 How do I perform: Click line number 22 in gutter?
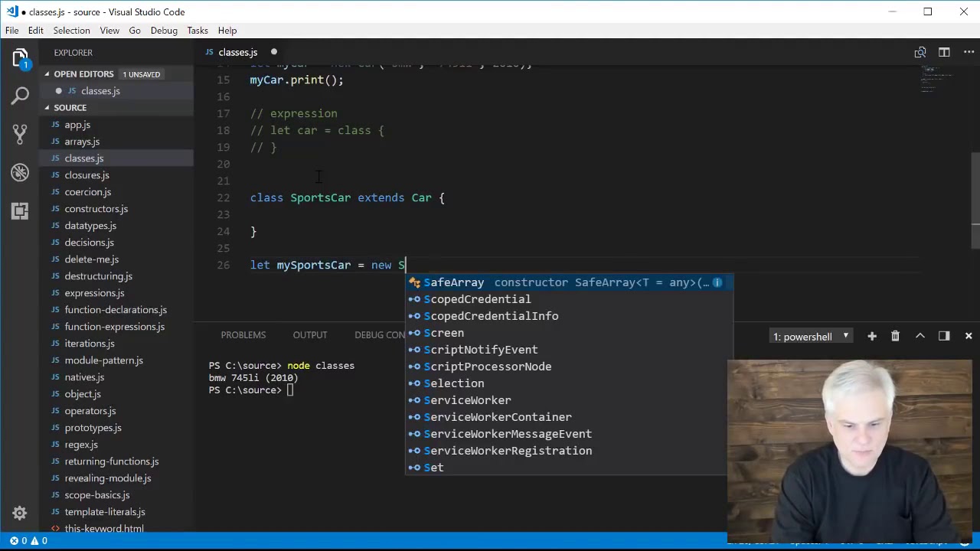click(223, 197)
